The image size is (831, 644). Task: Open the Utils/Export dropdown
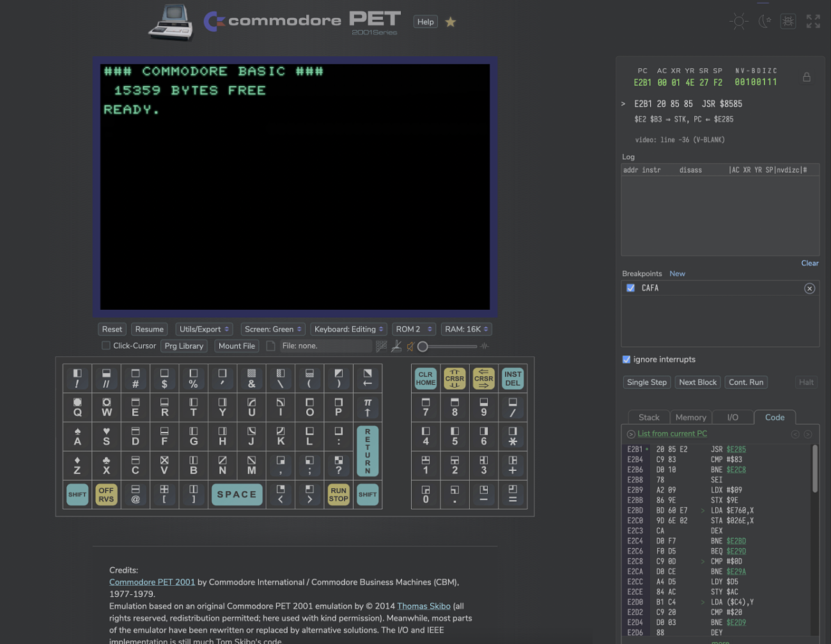(x=204, y=329)
